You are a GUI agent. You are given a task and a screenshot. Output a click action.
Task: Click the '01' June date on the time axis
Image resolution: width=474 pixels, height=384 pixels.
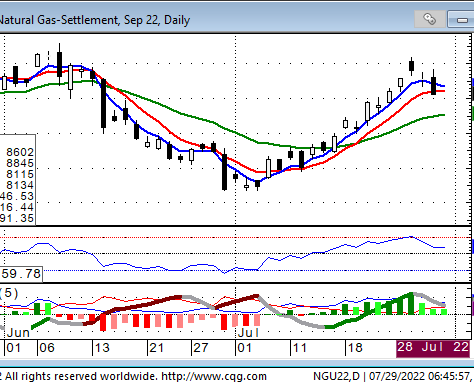click(14, 348)
